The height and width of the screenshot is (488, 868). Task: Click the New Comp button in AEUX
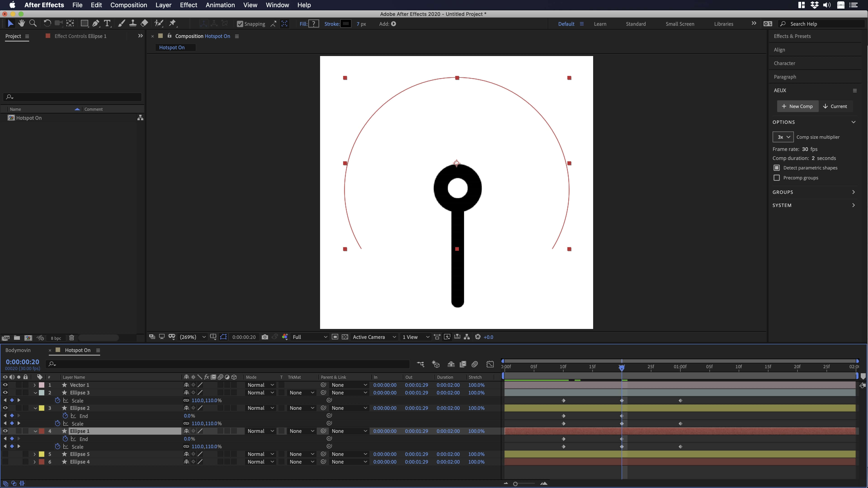[x=797, y=106]
